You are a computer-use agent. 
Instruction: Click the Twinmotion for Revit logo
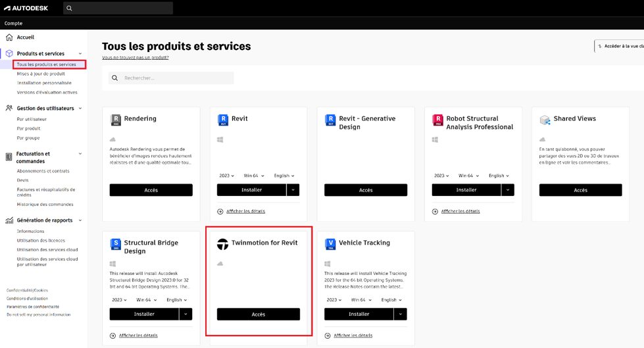tap(222, 244)
